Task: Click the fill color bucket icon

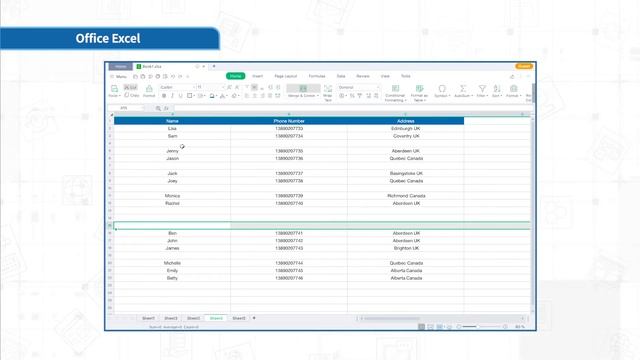Action: [x=212, y=96]
